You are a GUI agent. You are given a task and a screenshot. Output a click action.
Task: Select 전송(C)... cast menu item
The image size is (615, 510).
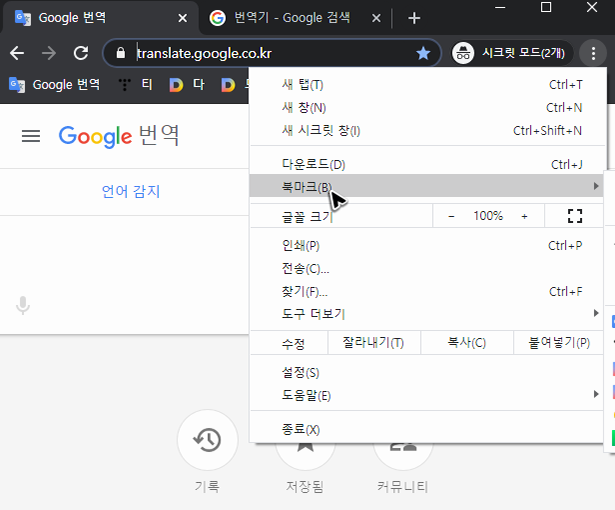(x=427, y=269)
